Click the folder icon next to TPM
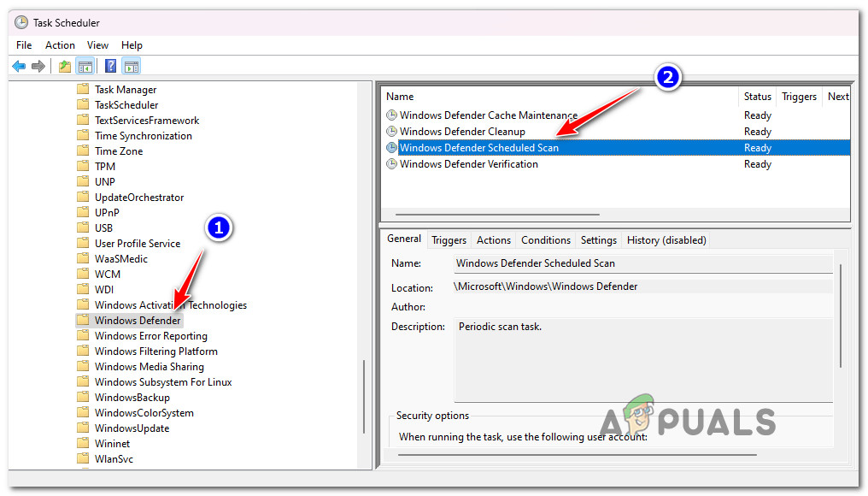The width and height of the screenshot is (868, 496). (x=83, y=166)
